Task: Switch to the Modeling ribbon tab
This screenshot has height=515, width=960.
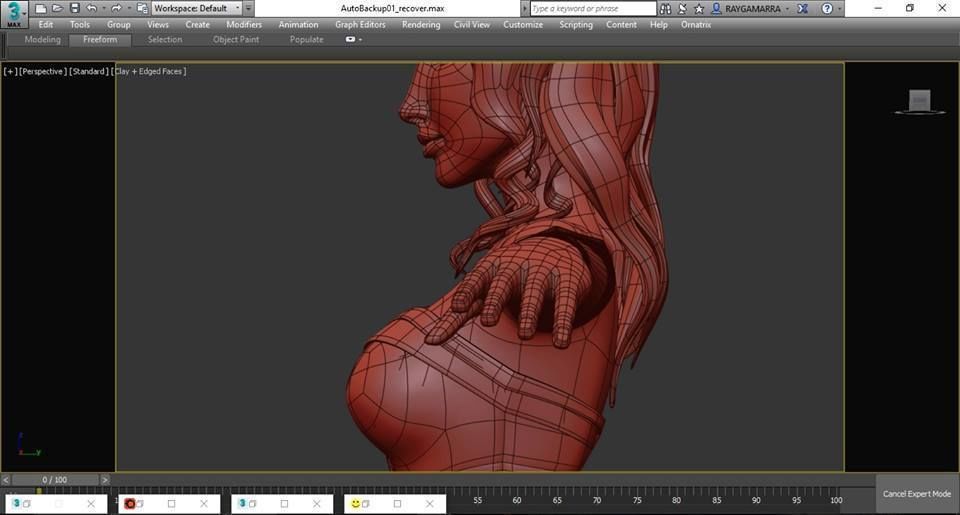Action: (x=42, y=39)
